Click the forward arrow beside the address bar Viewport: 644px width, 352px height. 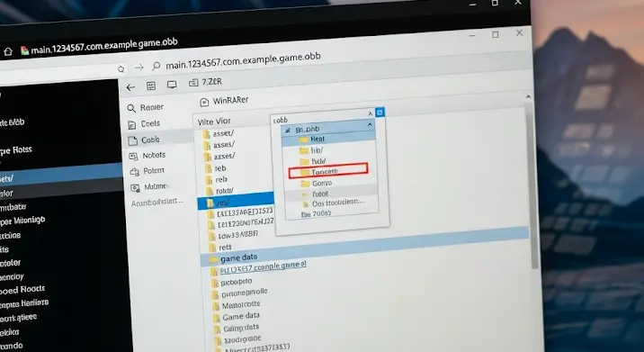pyautogui.click(x=139, y=67)
